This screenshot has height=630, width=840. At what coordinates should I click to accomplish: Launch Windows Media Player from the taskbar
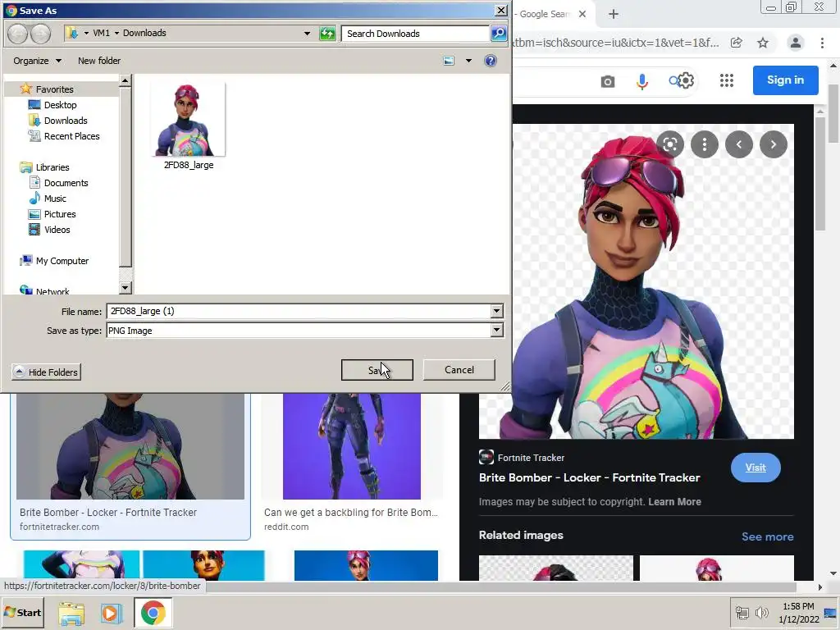111,614
